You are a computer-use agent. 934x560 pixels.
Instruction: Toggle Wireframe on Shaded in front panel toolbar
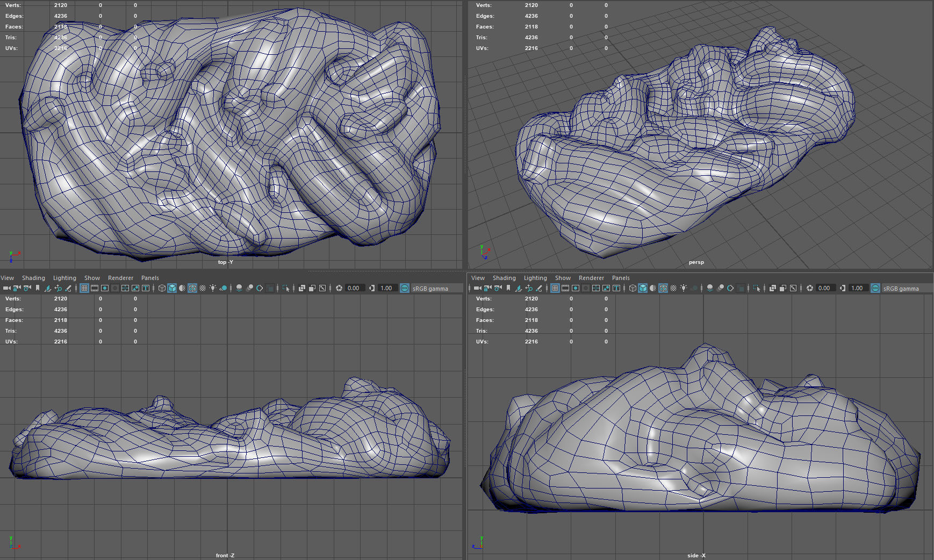(x=192, y=288)
